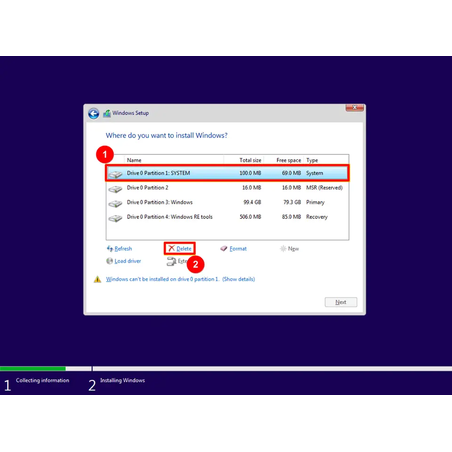
Task: Open the warning about drive 0 partition 1
Action: [x=180, y=279]
